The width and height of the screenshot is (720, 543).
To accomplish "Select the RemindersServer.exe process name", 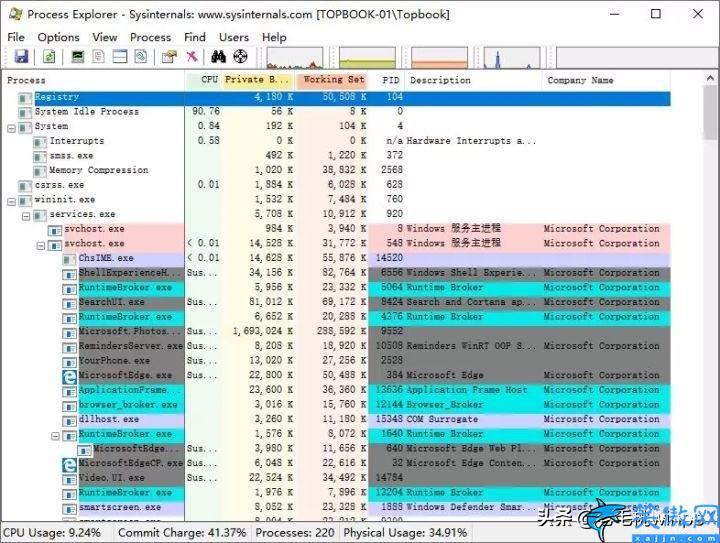I will click(x=130, y=346).
